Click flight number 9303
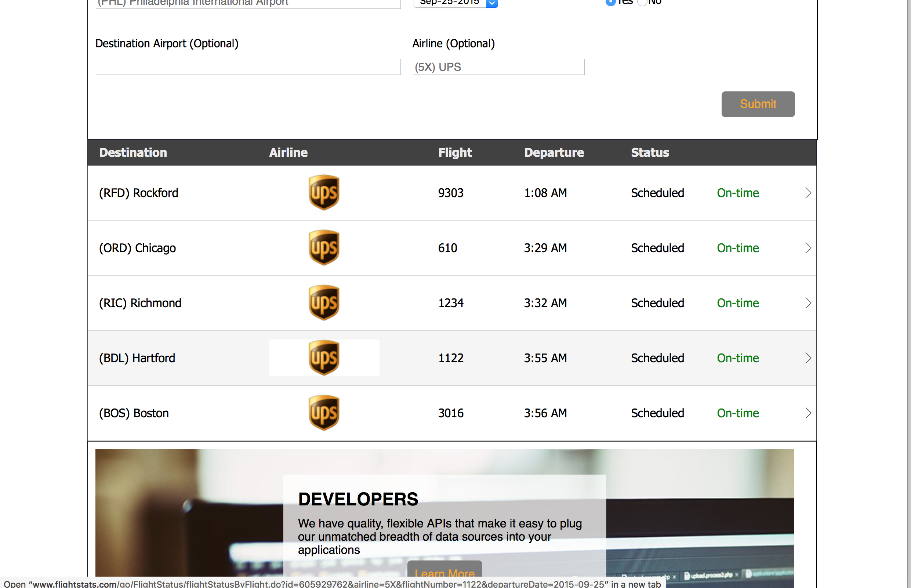 tap(450, 193)
